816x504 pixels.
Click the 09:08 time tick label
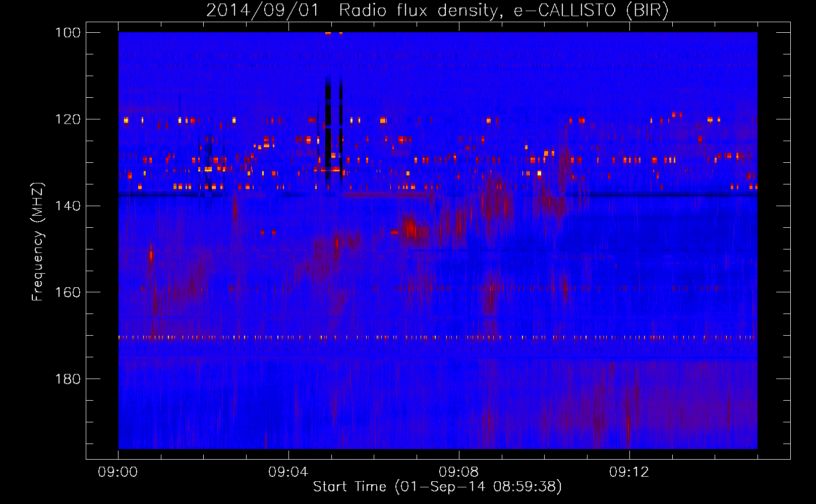459,472
